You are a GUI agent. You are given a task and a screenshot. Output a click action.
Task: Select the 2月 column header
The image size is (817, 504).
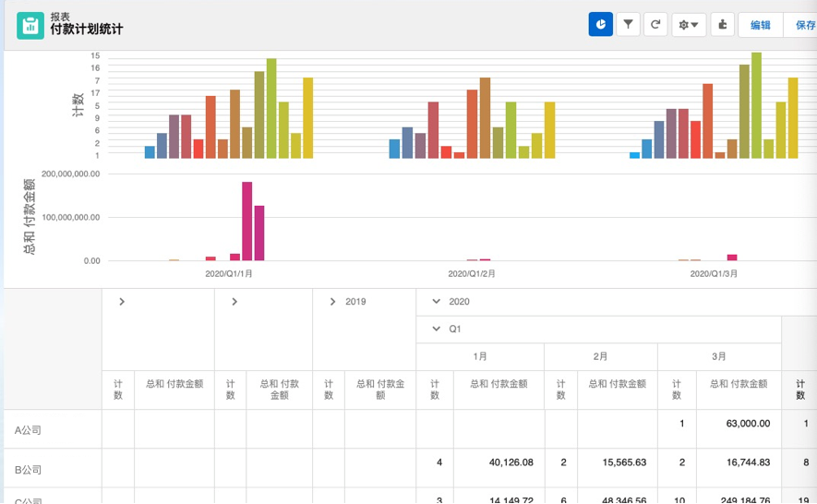click(x=600, y=356)
